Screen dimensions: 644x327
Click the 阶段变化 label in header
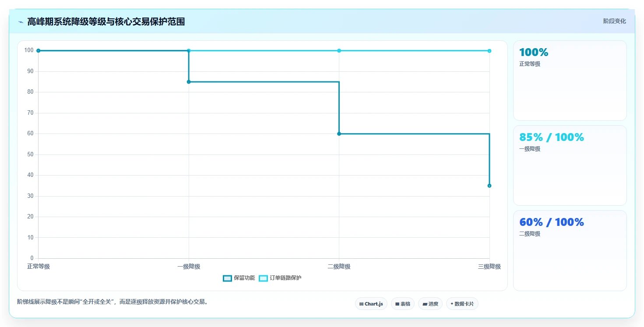click(x=615, y=21)
